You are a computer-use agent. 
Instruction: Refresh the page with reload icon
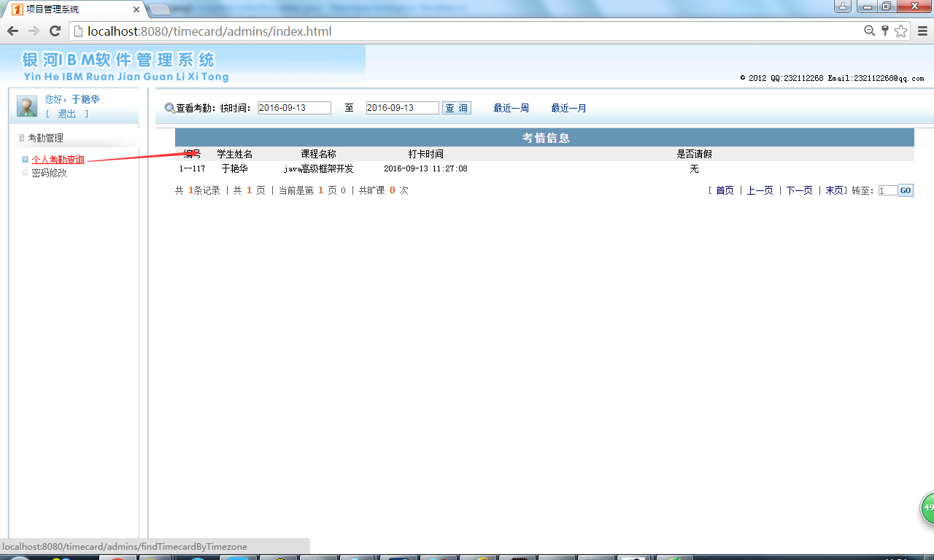(55, 31)
